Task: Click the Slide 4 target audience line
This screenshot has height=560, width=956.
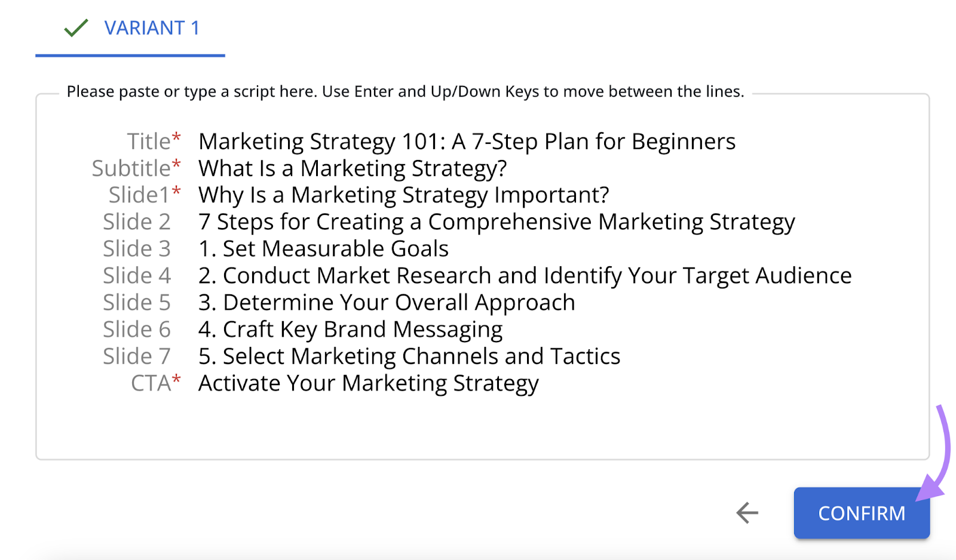Action: click(x=525, y=275)
